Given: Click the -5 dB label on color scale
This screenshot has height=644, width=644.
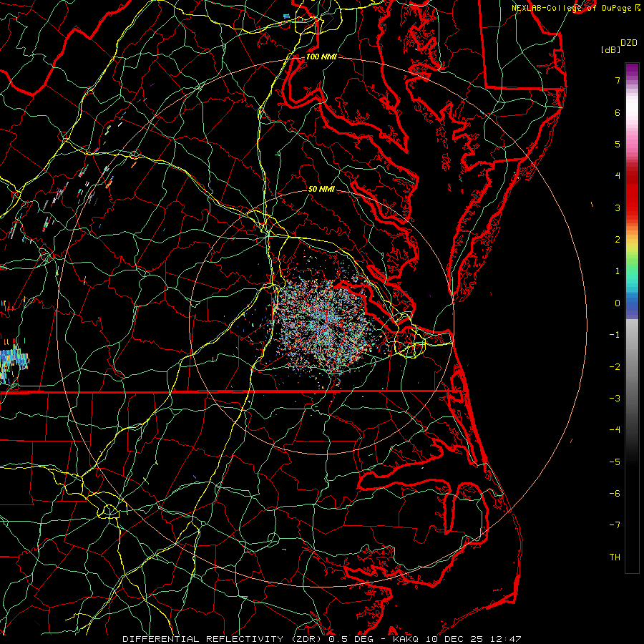Looking at the screenshot, I should 615,462.
